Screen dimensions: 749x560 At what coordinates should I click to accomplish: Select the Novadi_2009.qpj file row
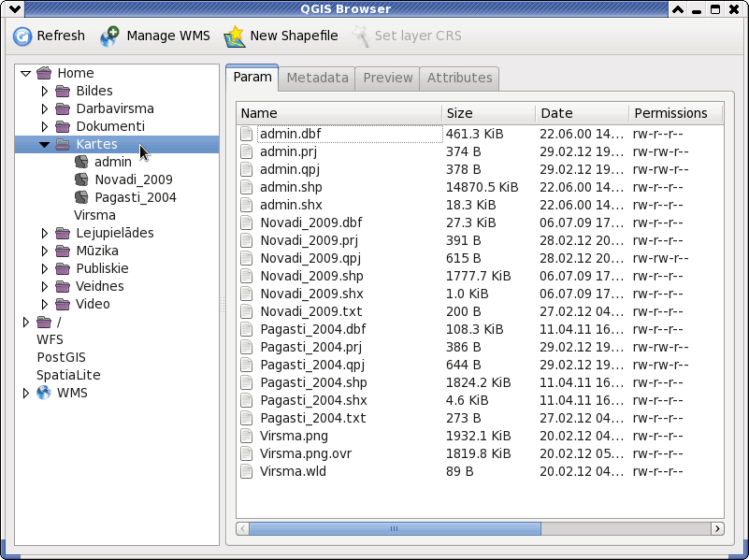480,258
